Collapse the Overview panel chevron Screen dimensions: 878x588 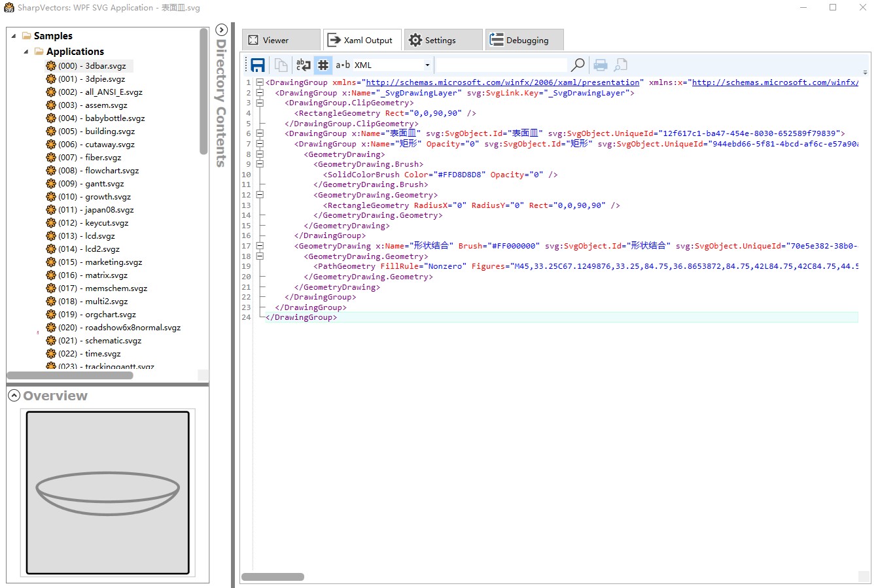coord(14,395)
